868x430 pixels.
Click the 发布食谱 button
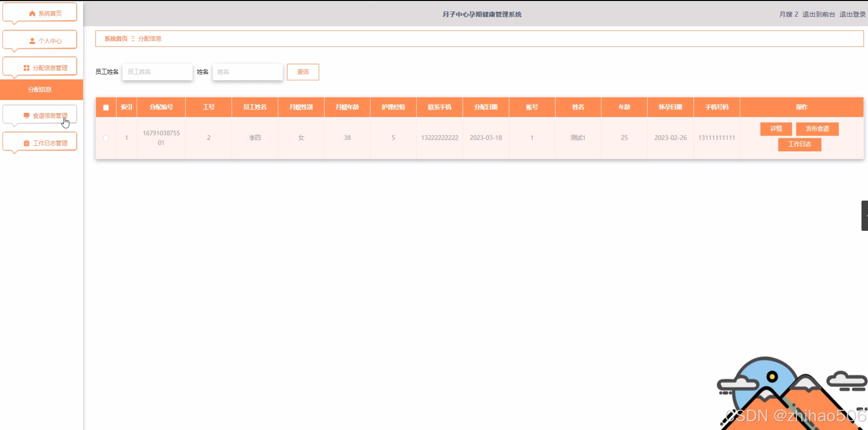tap(817, 129)
